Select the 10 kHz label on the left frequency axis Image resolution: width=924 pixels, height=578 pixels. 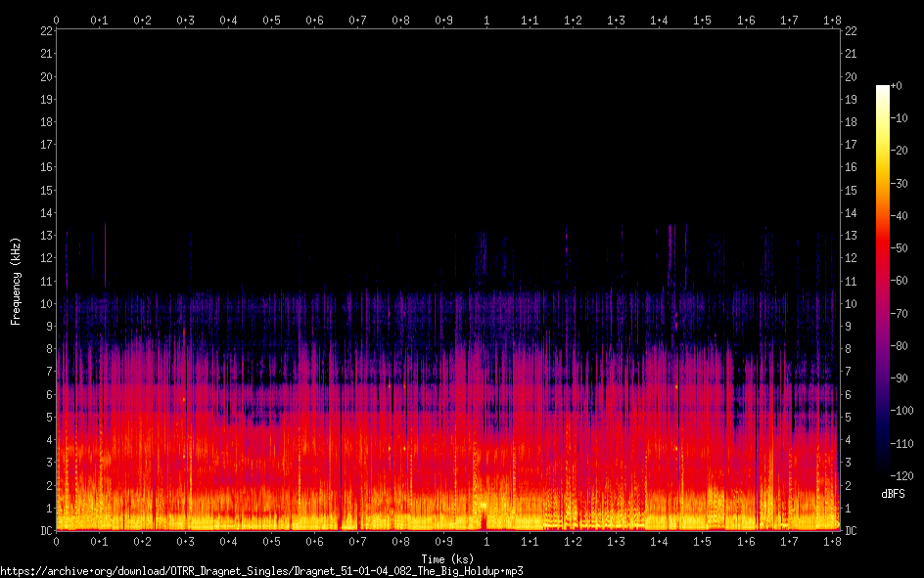(x=45, y=303)
